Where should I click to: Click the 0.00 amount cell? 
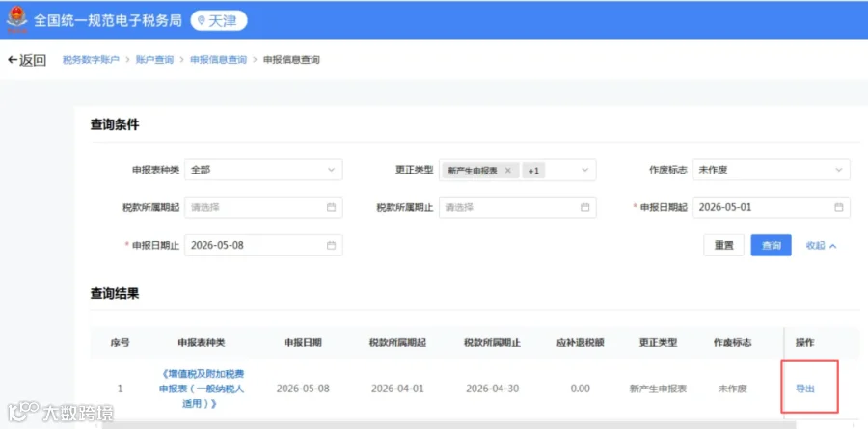(581, 389)
